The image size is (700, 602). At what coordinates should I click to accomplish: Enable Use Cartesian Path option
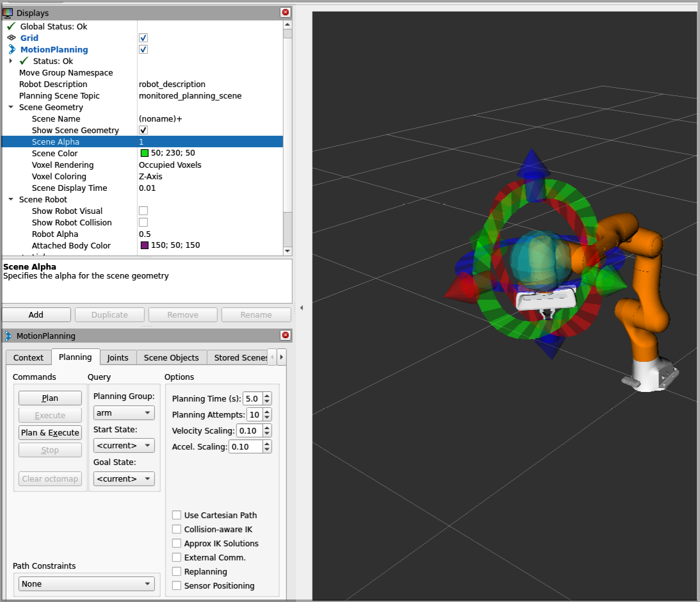[177, 515]
